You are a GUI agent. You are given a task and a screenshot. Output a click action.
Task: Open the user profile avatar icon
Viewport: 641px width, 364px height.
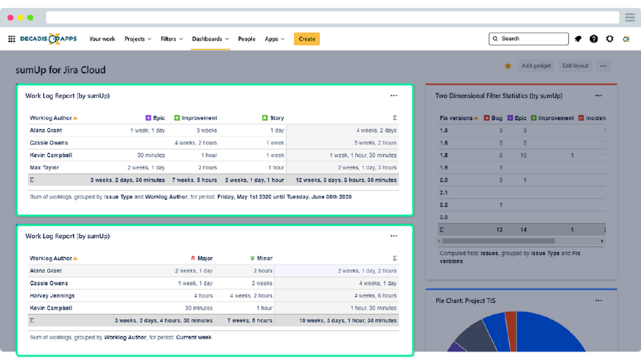click(626, 39)
